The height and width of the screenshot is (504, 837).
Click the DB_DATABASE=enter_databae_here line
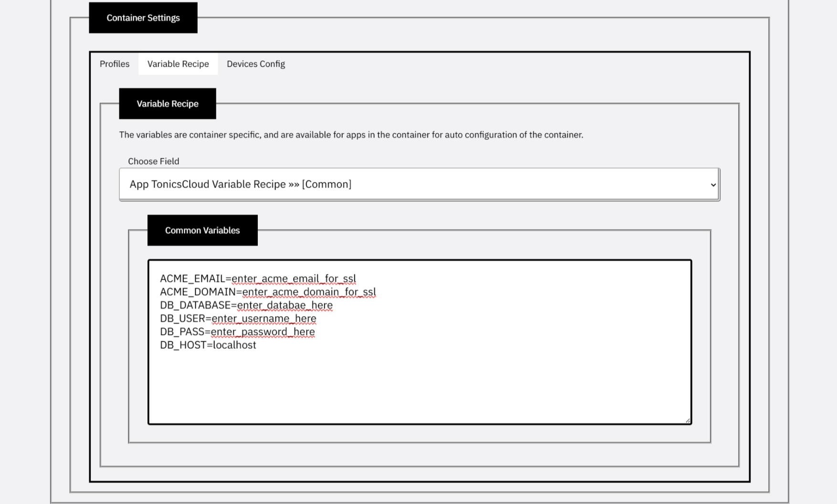(246, 305)
